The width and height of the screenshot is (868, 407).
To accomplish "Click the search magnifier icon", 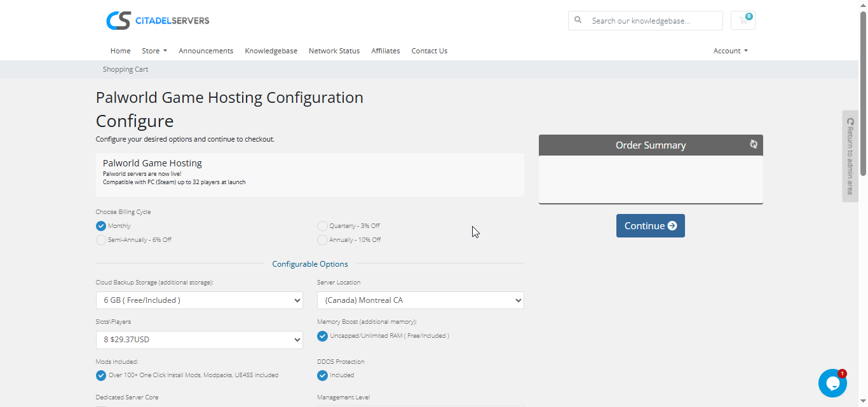I will tap(578, 20).
